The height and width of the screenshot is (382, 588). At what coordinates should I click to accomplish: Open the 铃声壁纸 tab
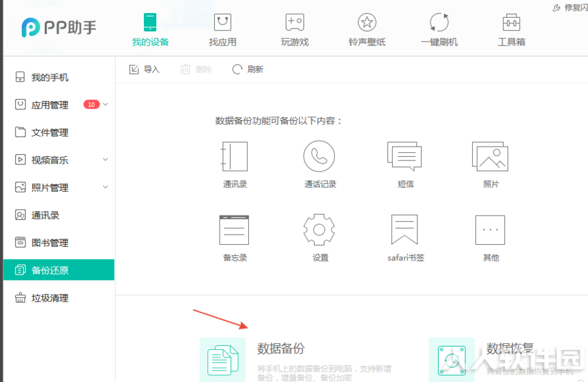click(367, 29)
